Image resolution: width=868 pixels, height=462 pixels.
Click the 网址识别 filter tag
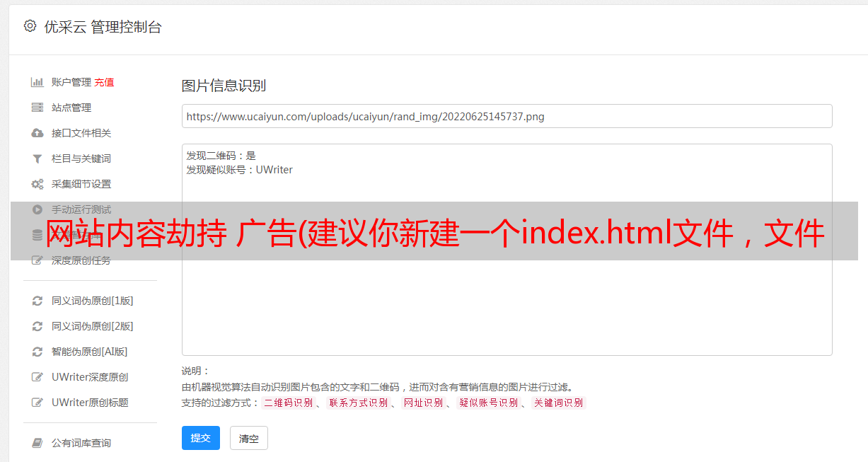[x=424, y=403]
